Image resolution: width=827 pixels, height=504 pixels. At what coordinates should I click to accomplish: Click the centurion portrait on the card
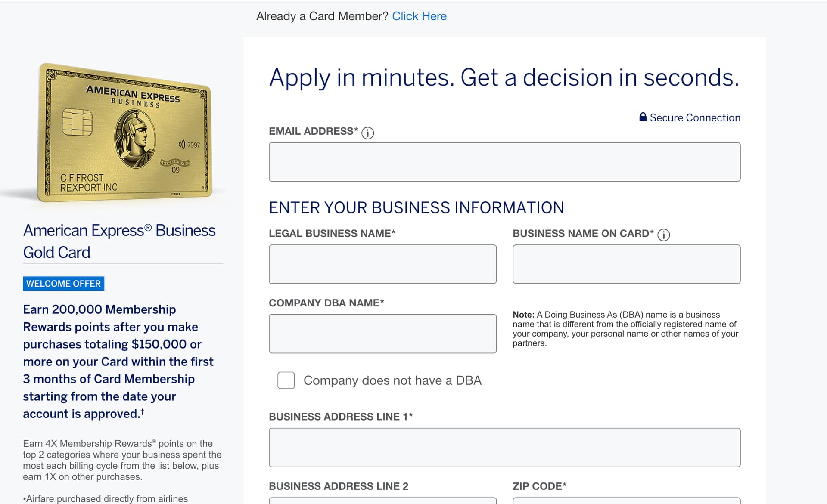coord(135,139)
